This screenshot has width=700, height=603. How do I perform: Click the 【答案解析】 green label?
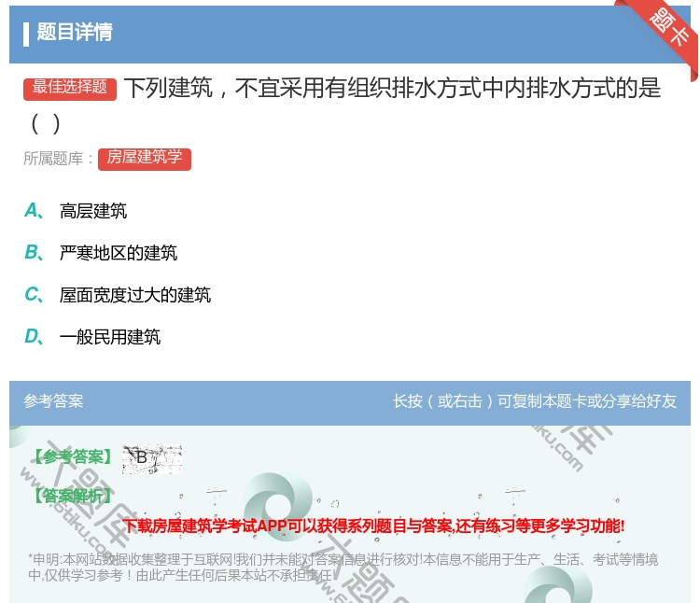72,496
